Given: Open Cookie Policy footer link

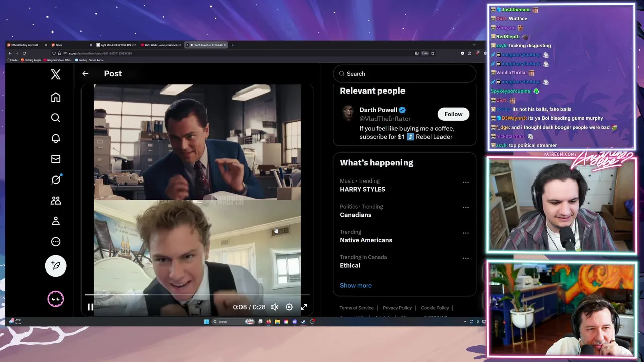Looking at the screenshot, I should click(435, 308).
